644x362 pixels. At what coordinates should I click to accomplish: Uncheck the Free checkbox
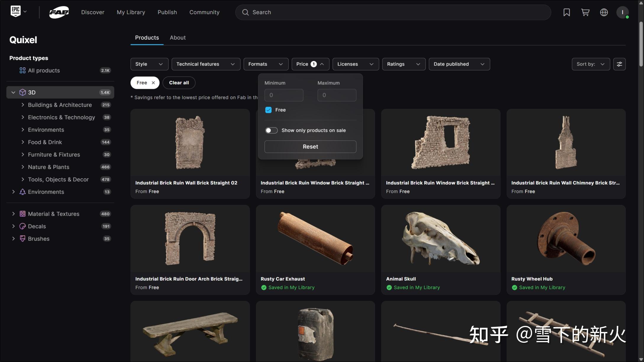point(268,110)
